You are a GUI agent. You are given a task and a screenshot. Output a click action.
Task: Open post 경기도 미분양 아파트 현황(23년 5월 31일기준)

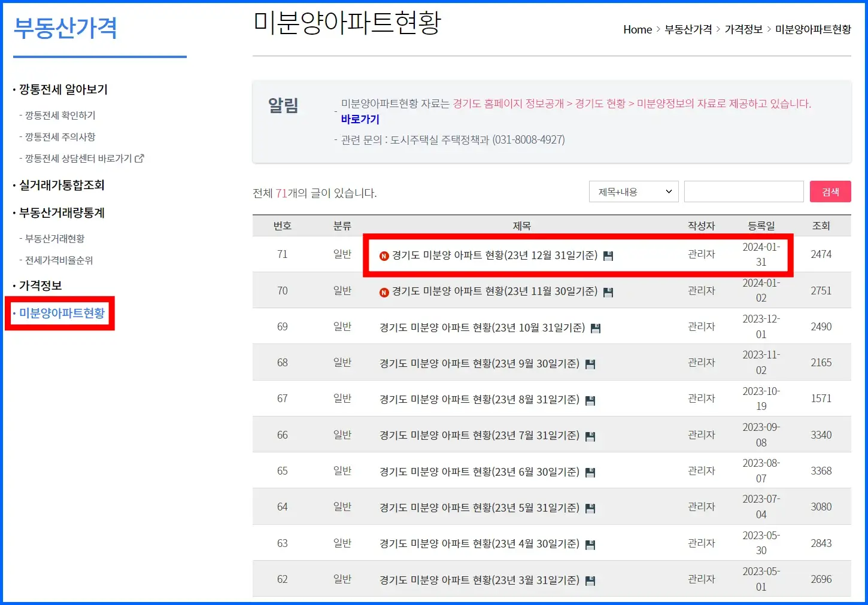click(479, 507)
